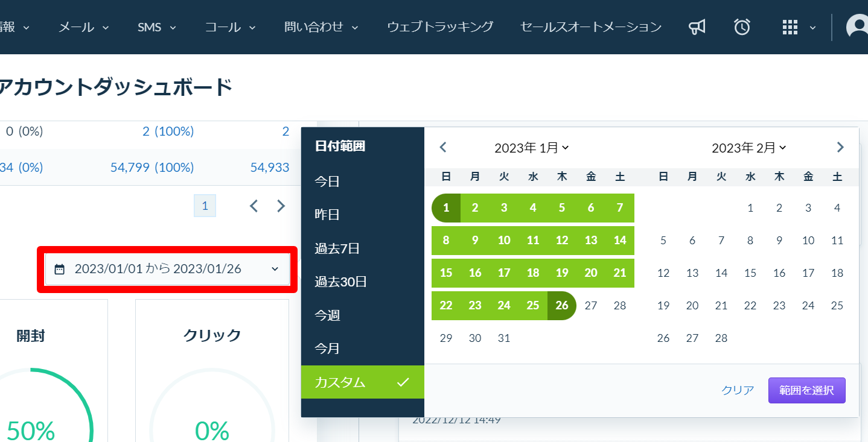Open セールスオートメーション in the navigation bar
868x442 pixels.
click(x=591, y=27)
